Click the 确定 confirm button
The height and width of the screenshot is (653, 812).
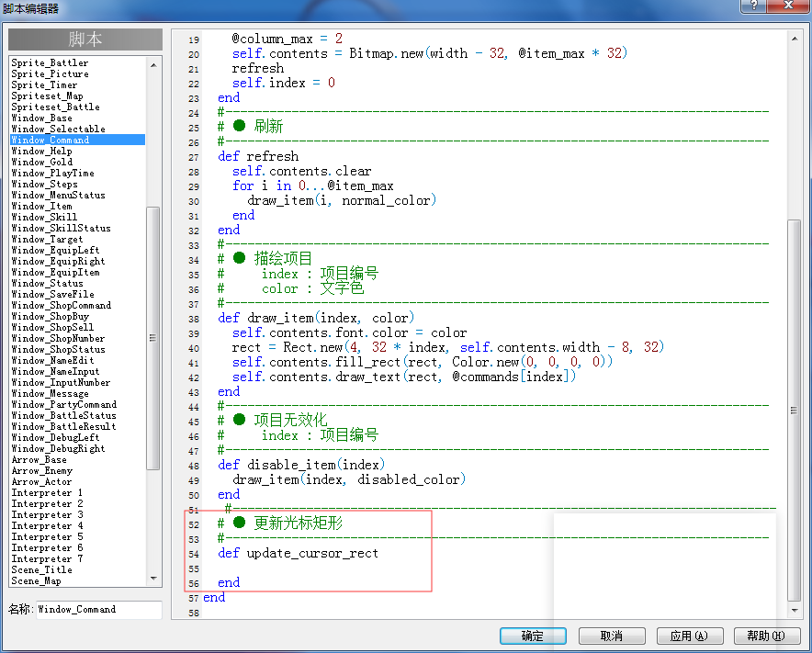[x=533, y=636]
